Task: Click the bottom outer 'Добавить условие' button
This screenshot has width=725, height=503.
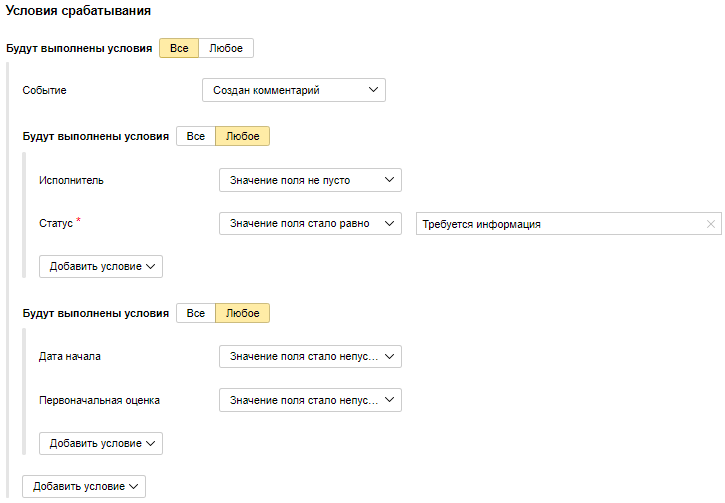Action: 84,486
